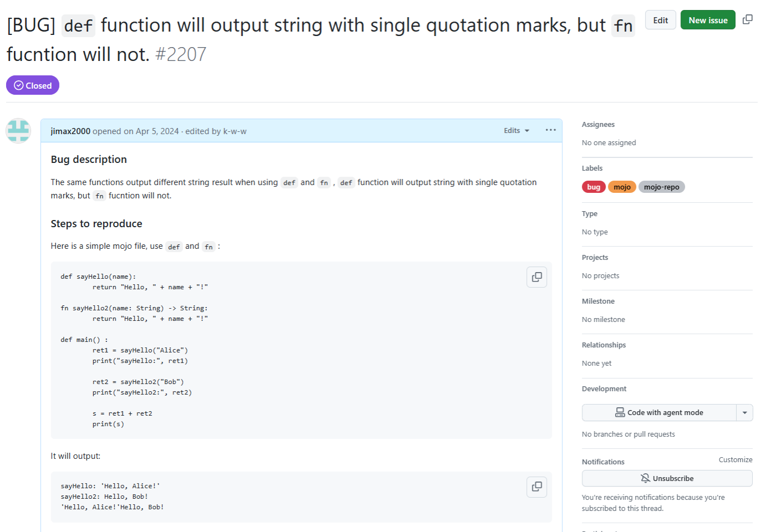The width and height of the screenshot is (771, 532).
Task: Open jimax2000's profile link
Action: tap(70, 131)
